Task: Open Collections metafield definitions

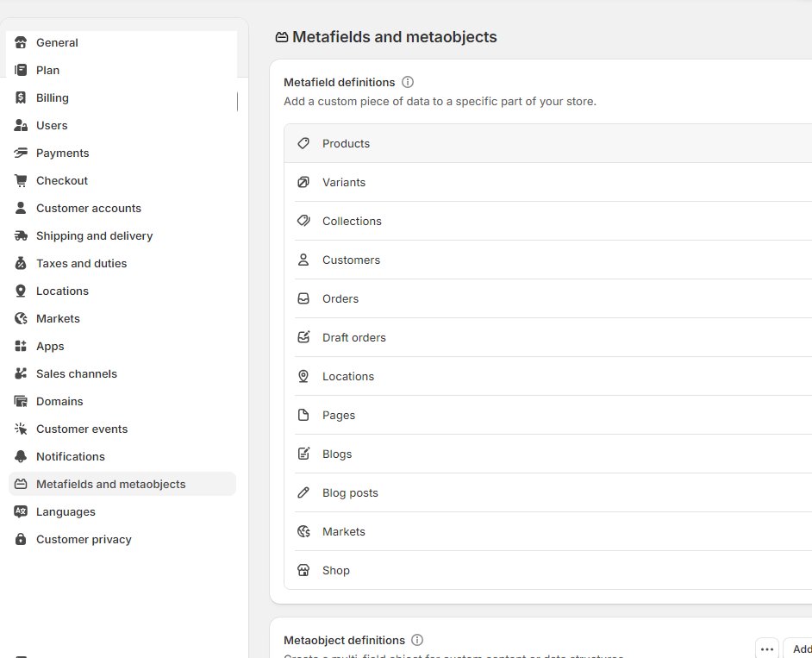Action: 352,222
